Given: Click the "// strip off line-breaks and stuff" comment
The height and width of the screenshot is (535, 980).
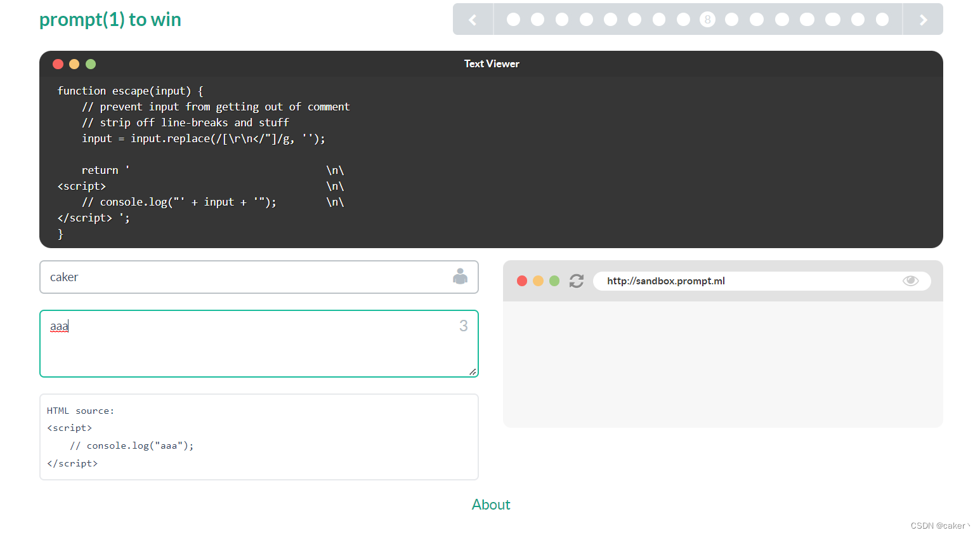Looking at the screenshot, I should point(185,122).
